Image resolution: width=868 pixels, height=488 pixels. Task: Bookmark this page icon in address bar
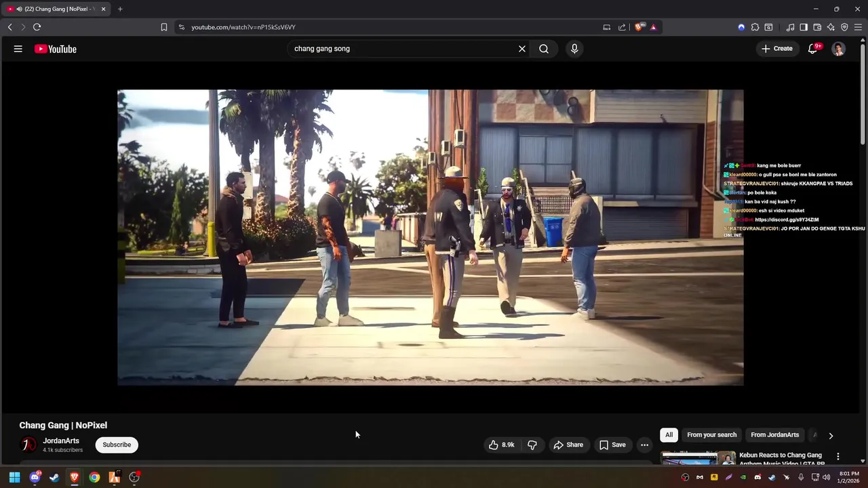[164, 27]
